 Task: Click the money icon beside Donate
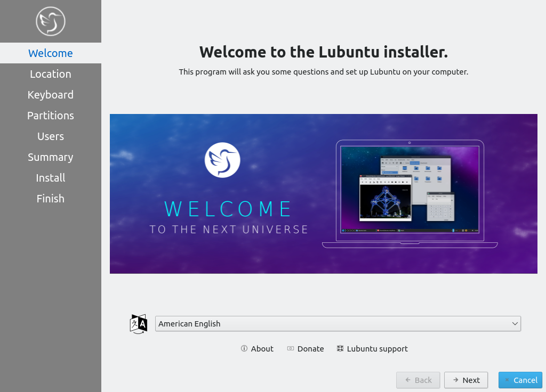(x=291, y=349)
